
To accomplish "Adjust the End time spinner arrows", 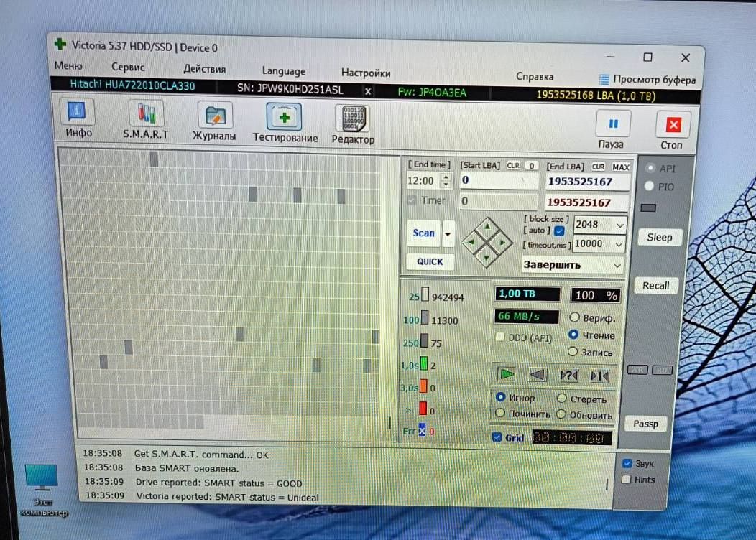I will [x=446, y=181].
